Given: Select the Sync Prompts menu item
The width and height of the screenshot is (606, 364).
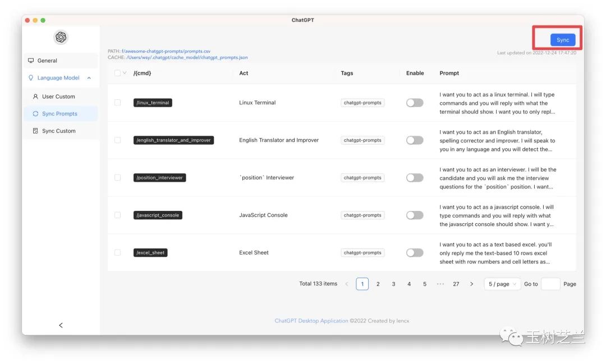Looking at the screenshot, I should (60, 114).
